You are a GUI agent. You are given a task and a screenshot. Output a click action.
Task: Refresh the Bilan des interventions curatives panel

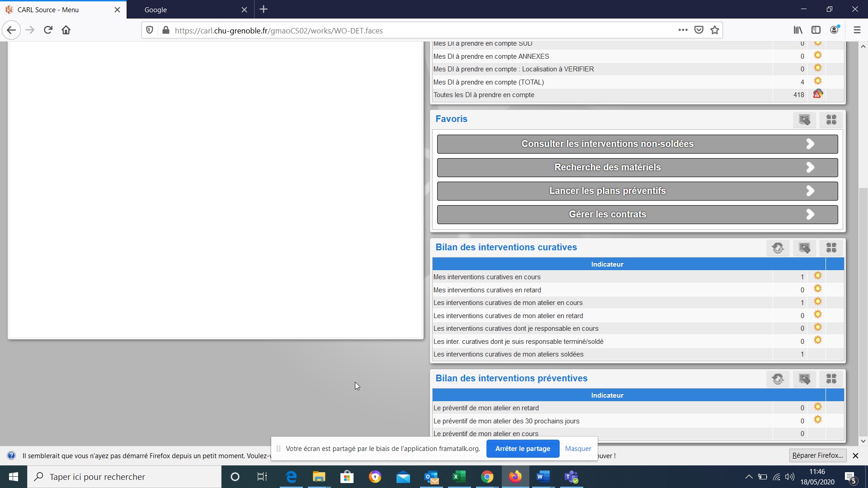point(778,248)
